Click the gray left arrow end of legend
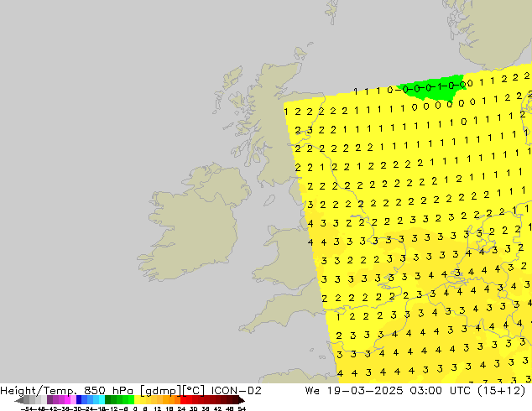 [19, 400]
